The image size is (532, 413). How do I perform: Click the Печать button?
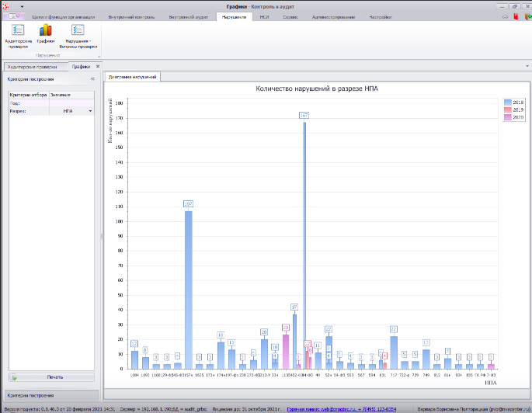[51, 377]
